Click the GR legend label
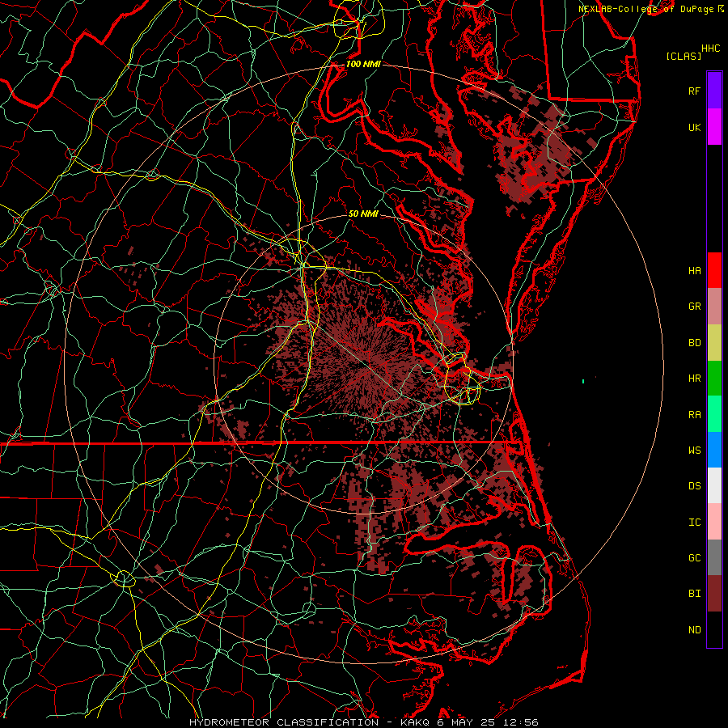This screenshot has width=728, height=728. (695, 307)
